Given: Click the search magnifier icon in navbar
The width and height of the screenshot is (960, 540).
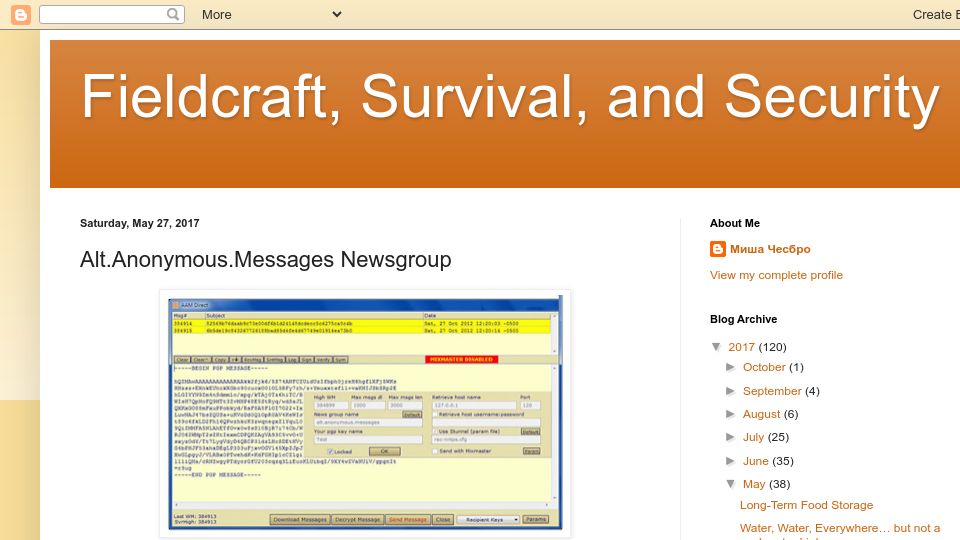Looking at the screenshot, I should click(173, 14).
